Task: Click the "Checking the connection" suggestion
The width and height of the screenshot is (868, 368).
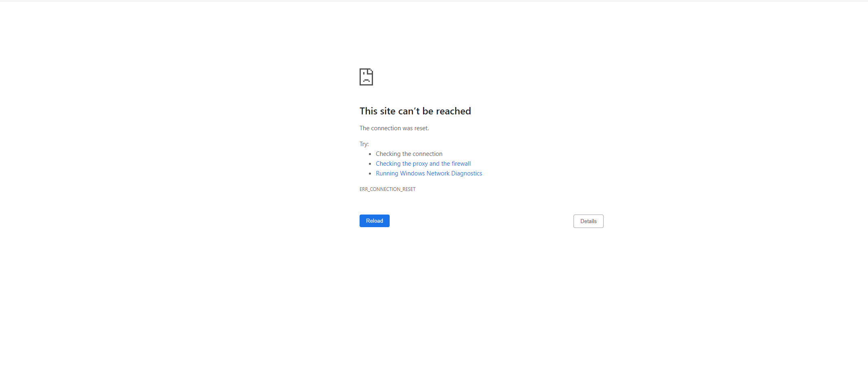Action: 409,154
